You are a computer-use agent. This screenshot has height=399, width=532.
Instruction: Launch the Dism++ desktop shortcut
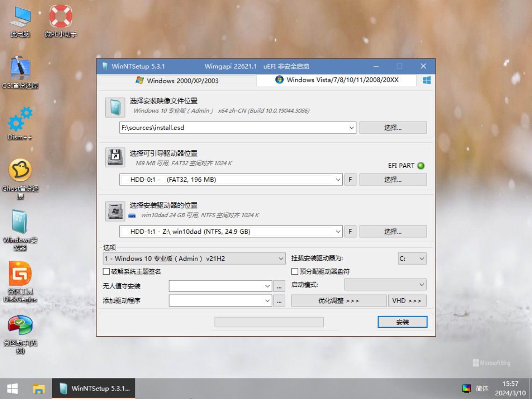pos(20,124)
